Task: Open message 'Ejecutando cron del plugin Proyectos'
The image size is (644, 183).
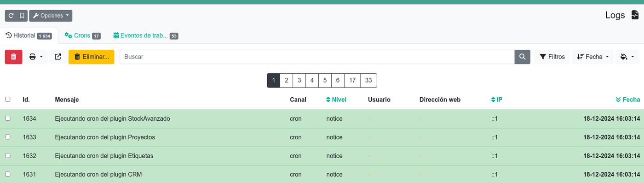Action: (x=105, y=137)
